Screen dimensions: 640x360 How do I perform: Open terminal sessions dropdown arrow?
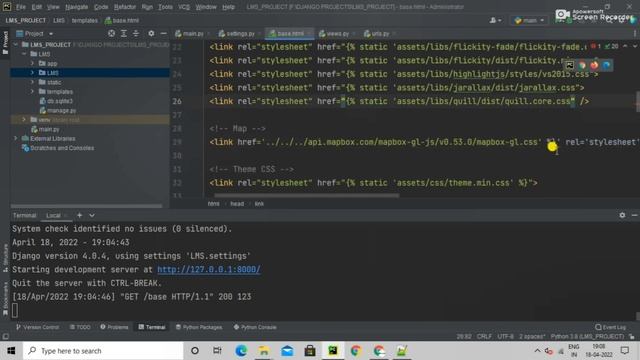coord(92,215)
